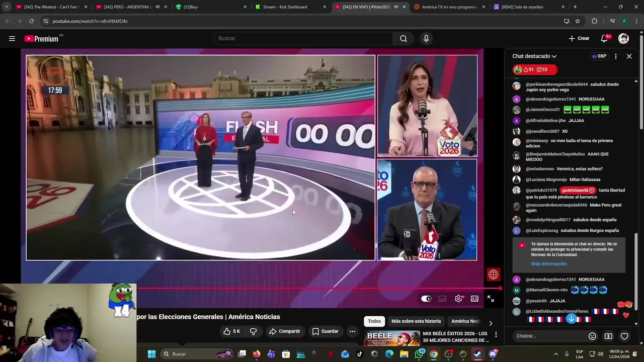Open chat options three-dot menu

point(615,56)
